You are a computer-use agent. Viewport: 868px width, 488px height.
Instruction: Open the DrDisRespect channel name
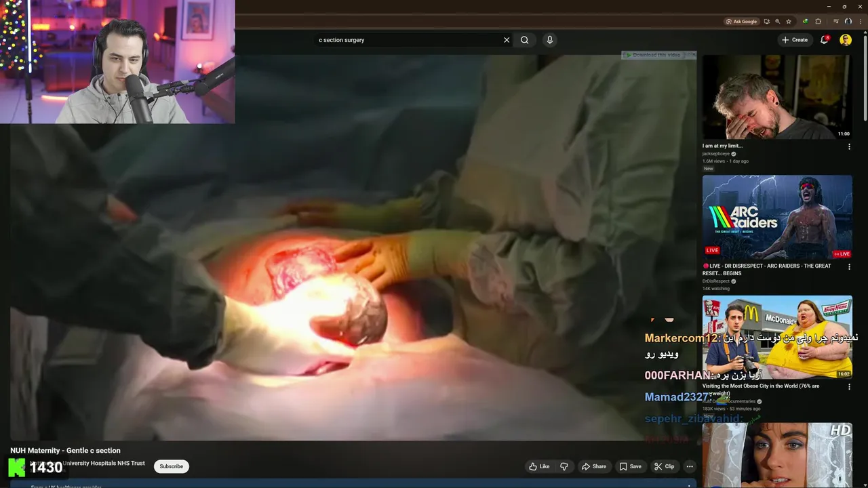pyautogui.click(x=715, y=281)
